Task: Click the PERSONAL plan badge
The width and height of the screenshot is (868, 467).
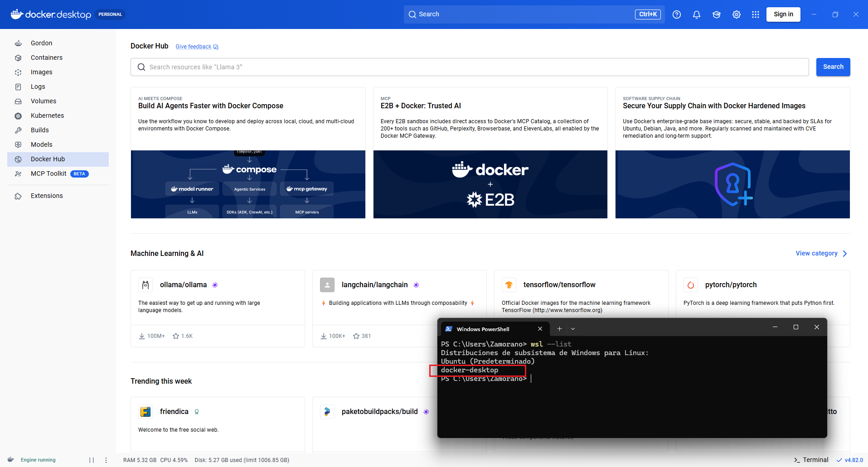Action: (x=110, y=14)
